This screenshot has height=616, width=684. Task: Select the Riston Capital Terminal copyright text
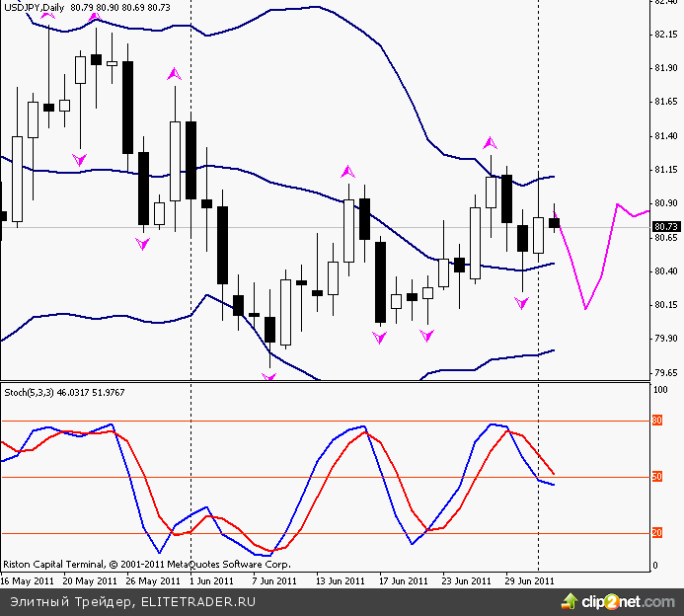148,565
